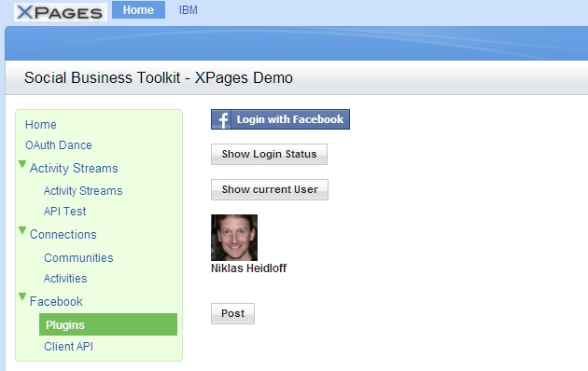Collapse the Connections section arrow
Screen dimensions: 588x371
22,230
